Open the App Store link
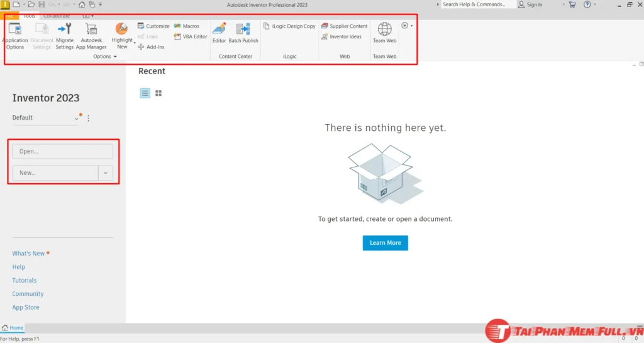The width and height of the screenshot is (644, 343). pyautogui.click(x=26, y=307)
